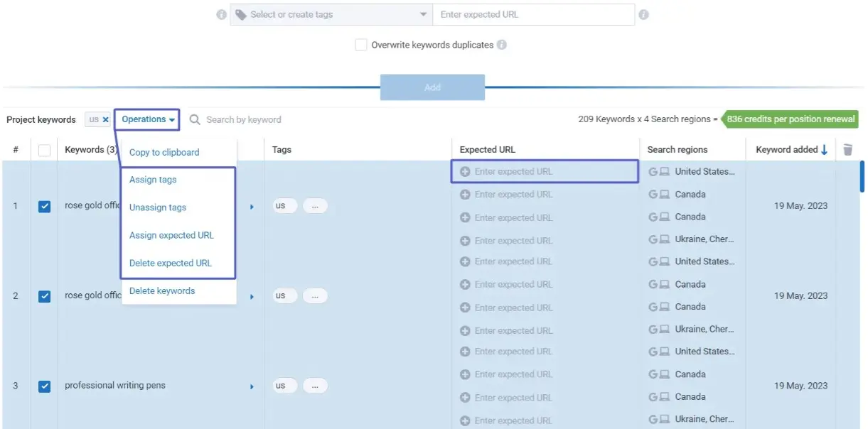
Task: Click plus icon on row 1 third expected URL
Action: (465, 217)
